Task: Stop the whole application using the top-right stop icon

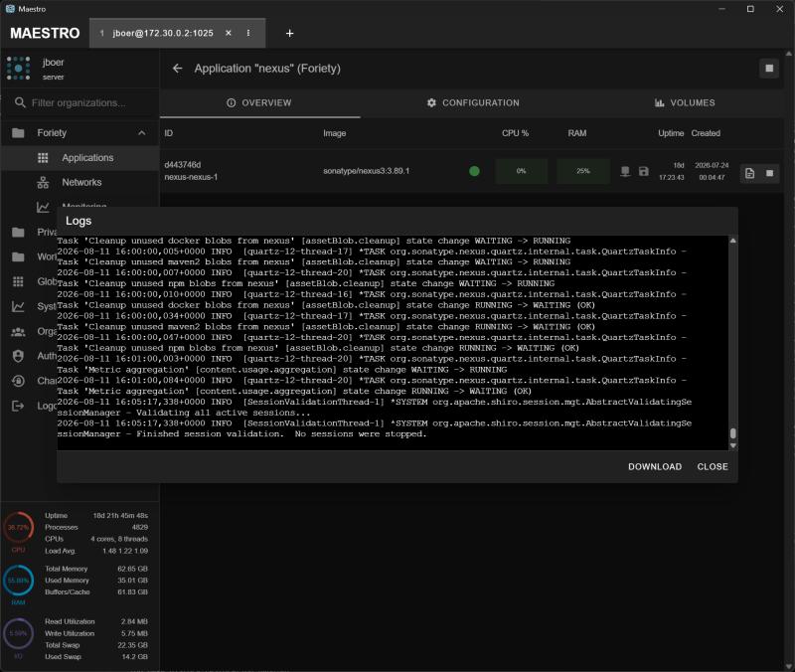Action: point(769,69)
